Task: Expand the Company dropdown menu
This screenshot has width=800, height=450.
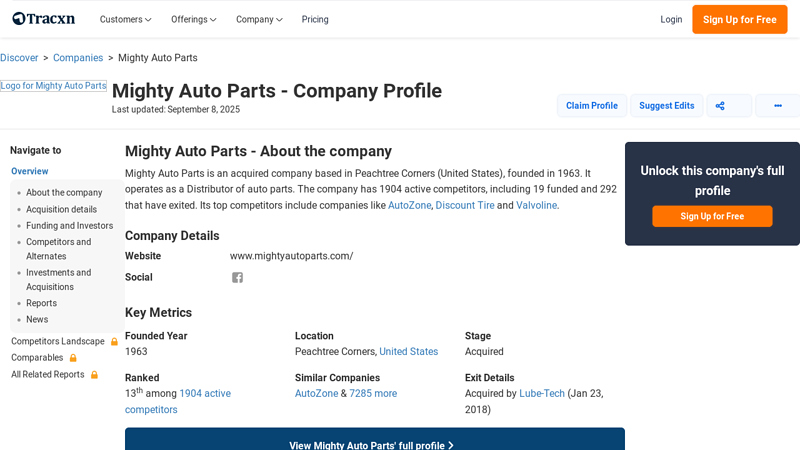Action: pos(259,19)
